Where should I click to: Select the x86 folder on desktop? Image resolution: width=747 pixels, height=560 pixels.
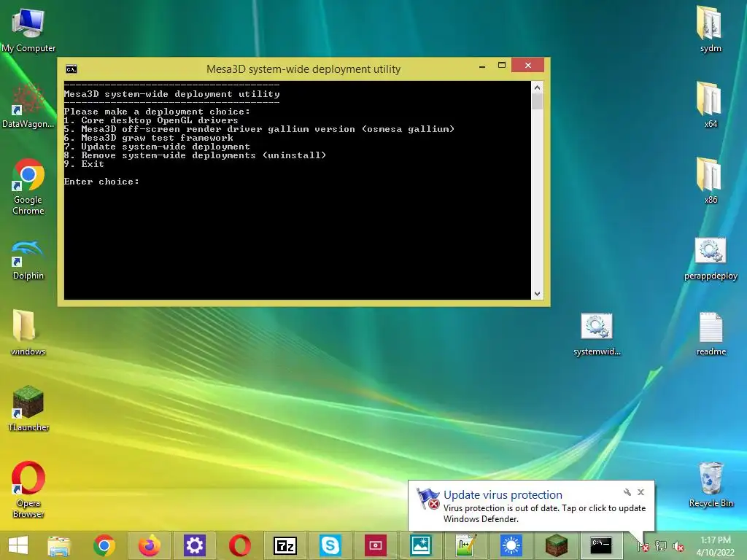coord(711,180)
